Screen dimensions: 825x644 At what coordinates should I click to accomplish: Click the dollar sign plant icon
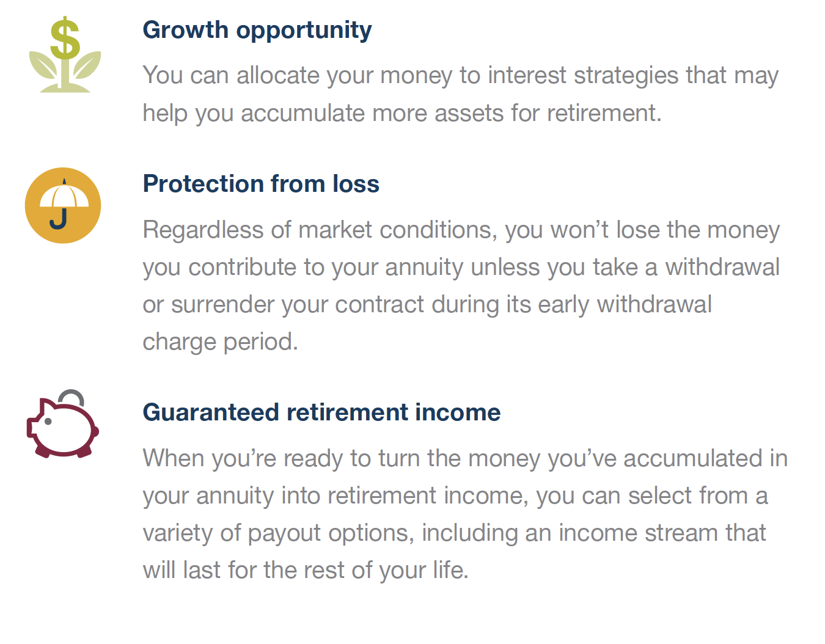click(x=65, y=55)
